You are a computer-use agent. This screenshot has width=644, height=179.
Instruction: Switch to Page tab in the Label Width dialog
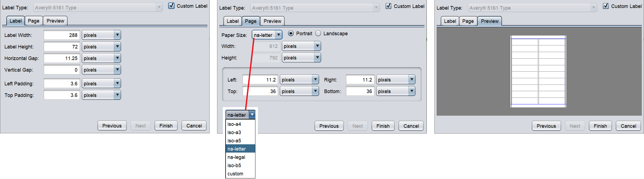pos(34,21)
